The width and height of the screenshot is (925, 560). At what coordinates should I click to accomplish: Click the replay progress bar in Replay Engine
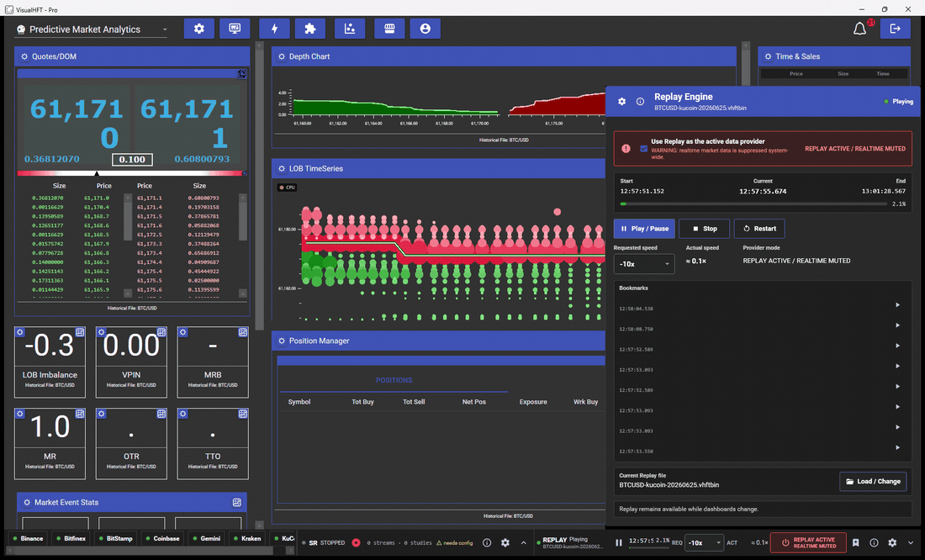pyautogui.click(x=753, y=204)
